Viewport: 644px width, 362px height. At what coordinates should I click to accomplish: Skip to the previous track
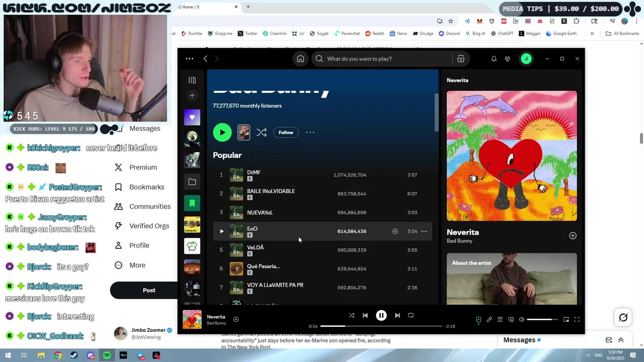(365, 315)
